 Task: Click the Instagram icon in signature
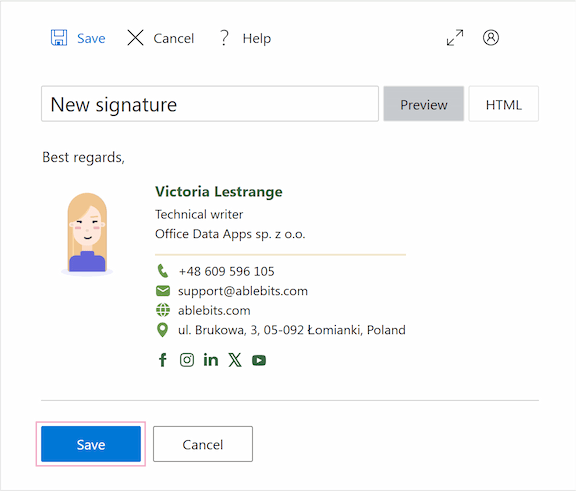point(187,360)
